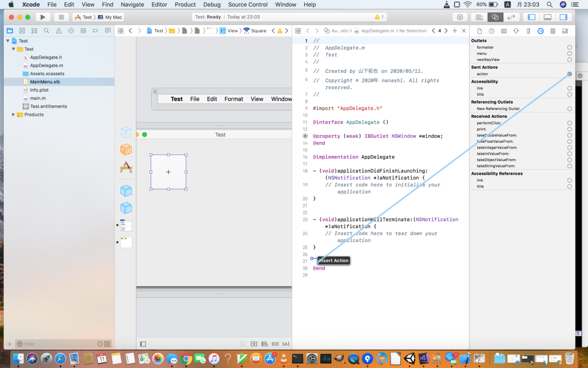Open the object Library button
Image resolution: width=588 pixels, height=368 pixels.
click(x=460, y=17)
